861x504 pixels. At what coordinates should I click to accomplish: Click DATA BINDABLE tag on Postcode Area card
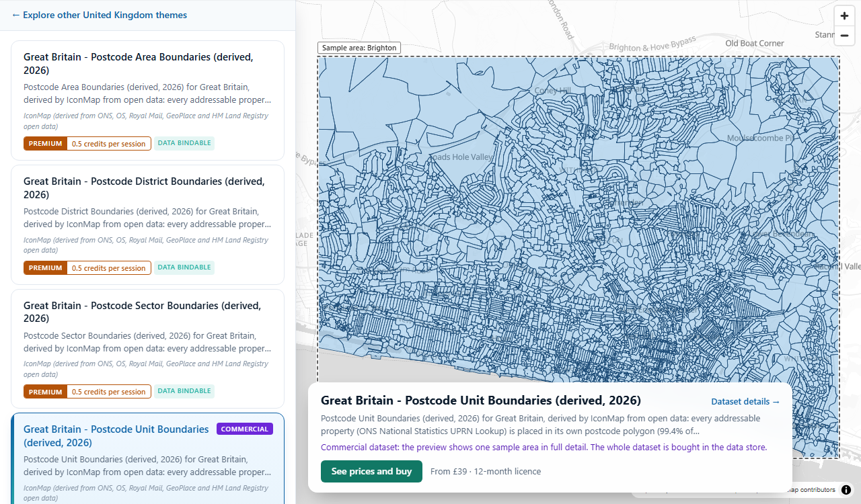184,143
